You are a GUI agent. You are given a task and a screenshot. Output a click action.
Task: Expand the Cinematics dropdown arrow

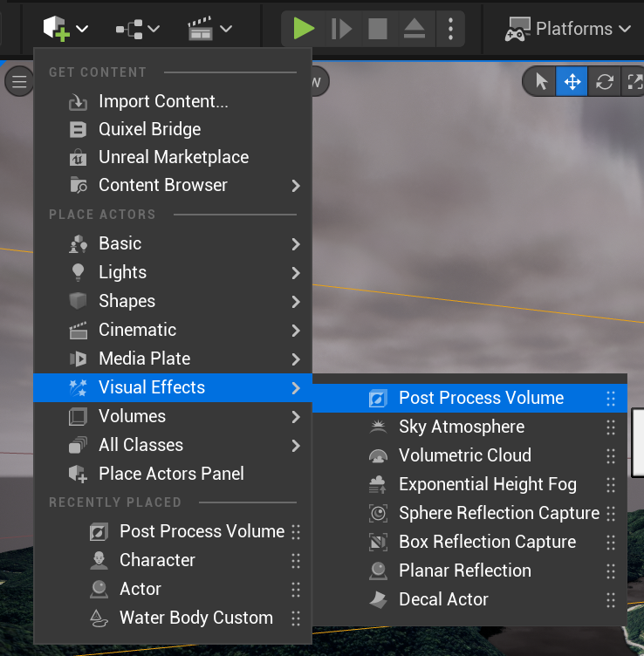tap(226, 29)
